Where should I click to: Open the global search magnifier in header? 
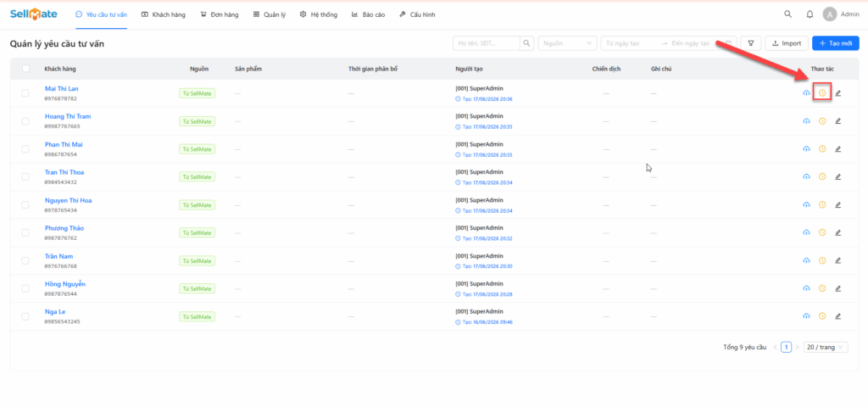(x=787, y=14)
